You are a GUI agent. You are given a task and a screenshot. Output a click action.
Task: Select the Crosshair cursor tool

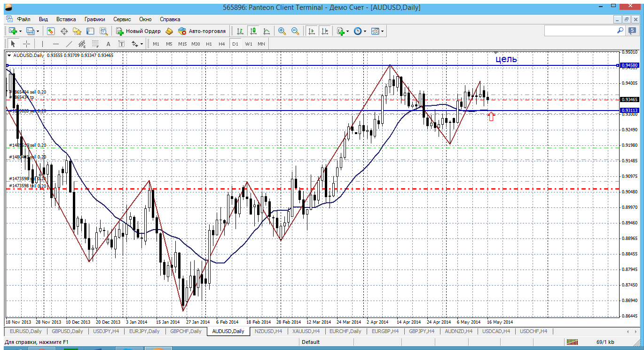point(27,44)
